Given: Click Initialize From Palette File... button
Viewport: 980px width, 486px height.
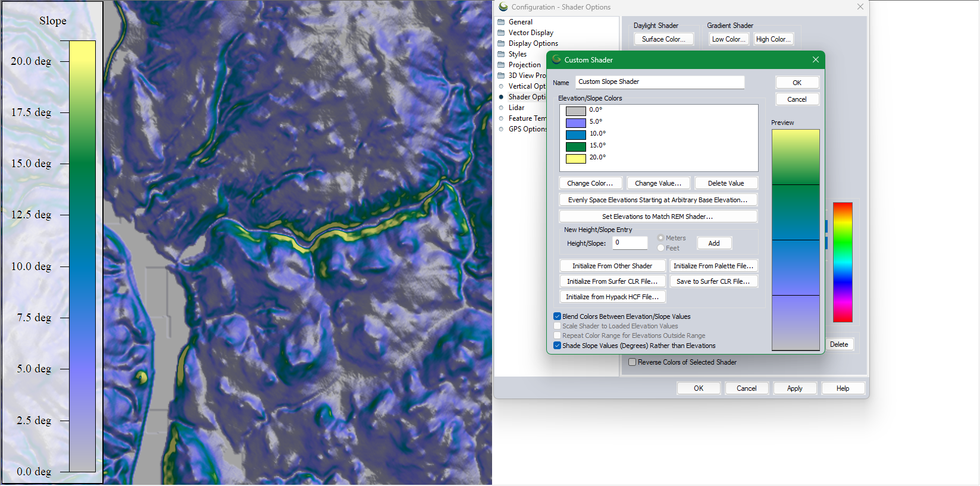Looking at the screenshot, I should click(714, 266).
